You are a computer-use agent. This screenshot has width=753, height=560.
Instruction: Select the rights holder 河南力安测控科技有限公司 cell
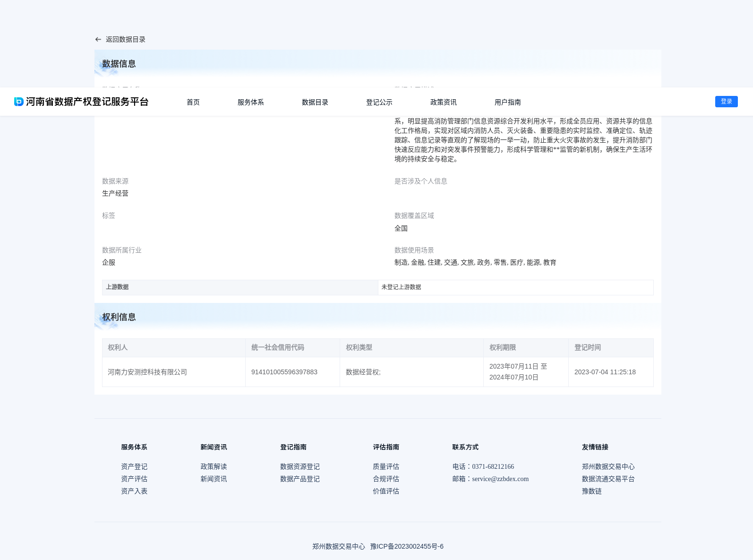click(x=174, y=372)
